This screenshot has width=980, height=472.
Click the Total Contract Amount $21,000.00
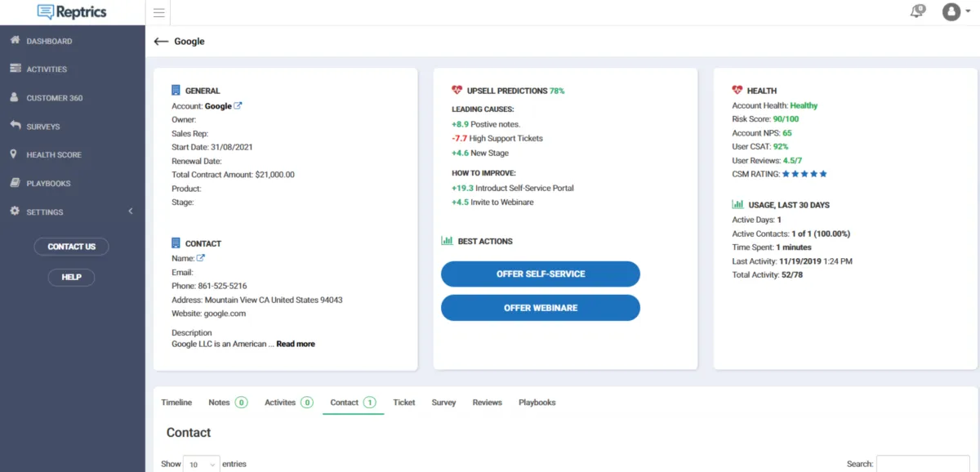pos(234,175)
